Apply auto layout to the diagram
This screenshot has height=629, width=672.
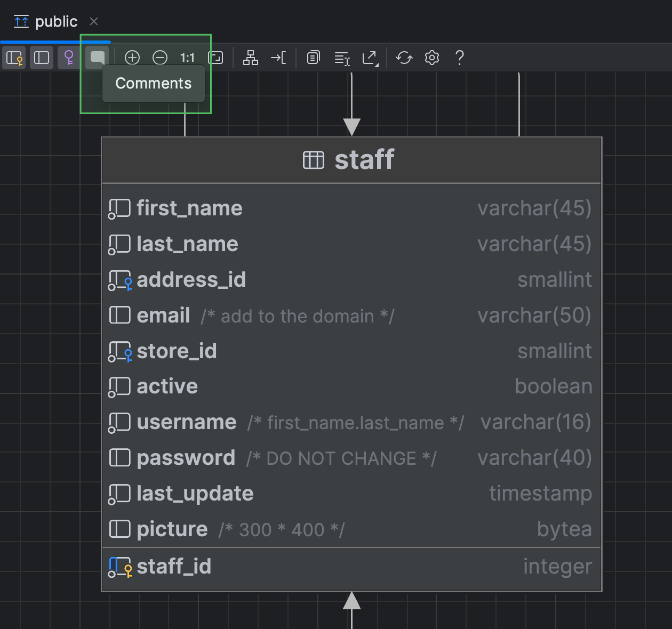pos(251,58)
